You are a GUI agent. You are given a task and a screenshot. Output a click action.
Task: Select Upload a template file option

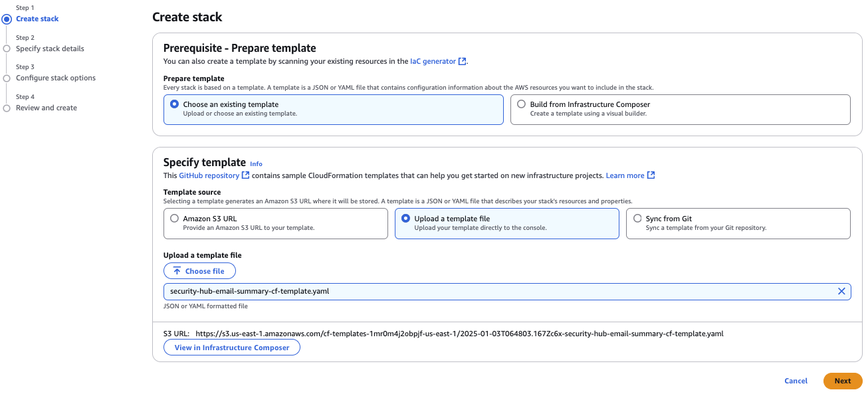(406, 218)
